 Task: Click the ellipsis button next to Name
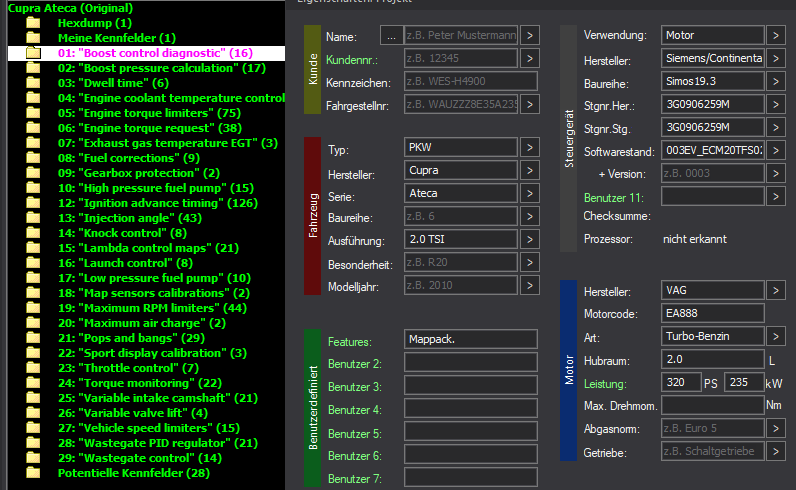coord(391,36)
